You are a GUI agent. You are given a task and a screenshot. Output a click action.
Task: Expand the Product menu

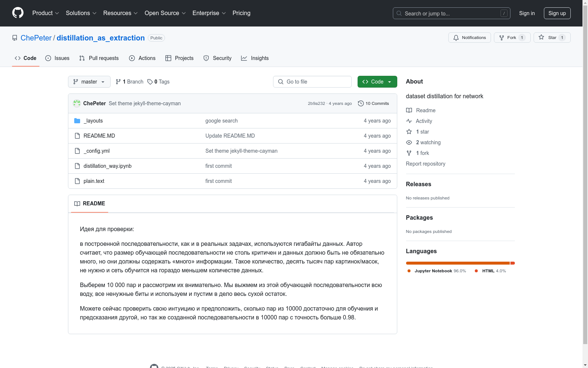tap(46, 13)
